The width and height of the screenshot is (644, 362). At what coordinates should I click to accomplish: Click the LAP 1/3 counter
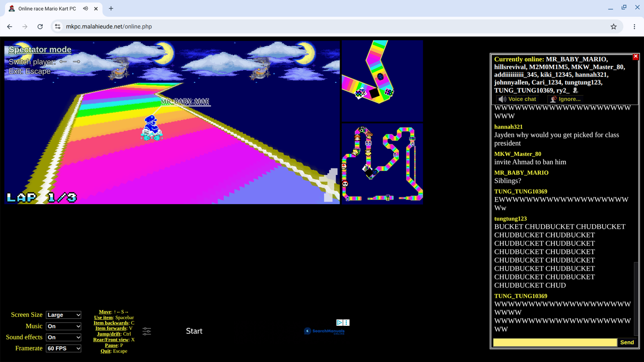point(42,197)
